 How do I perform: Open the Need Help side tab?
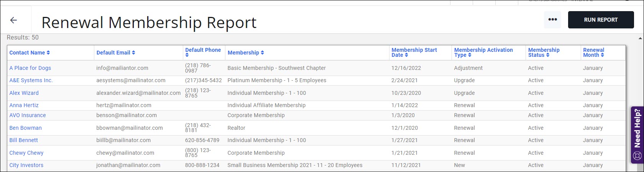click(637, 135)
